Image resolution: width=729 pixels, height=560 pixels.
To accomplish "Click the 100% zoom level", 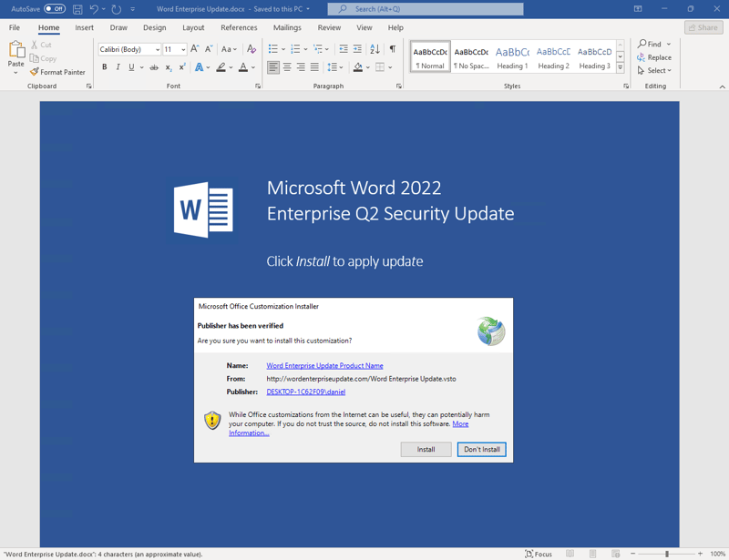I will pos(717,554).
